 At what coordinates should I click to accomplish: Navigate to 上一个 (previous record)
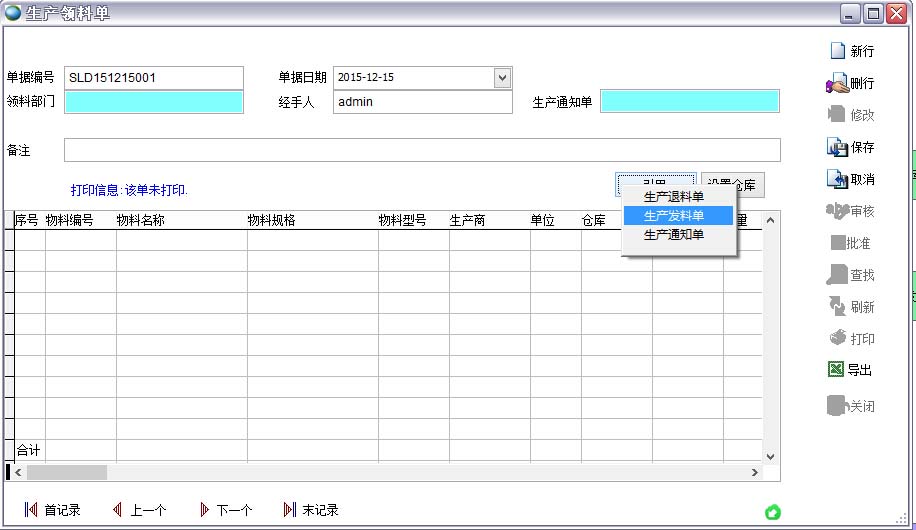pyautogui.click(x=118, y=510)
